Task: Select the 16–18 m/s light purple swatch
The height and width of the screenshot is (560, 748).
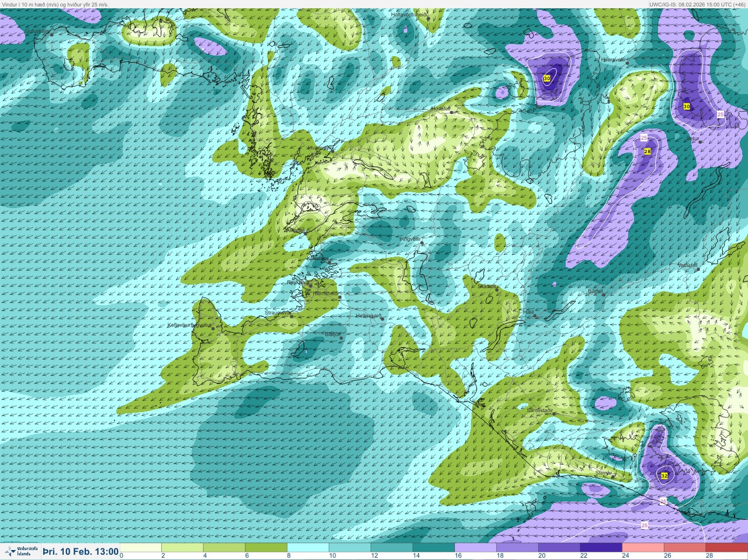Action: pyautogui.click(x=476, y=548)
